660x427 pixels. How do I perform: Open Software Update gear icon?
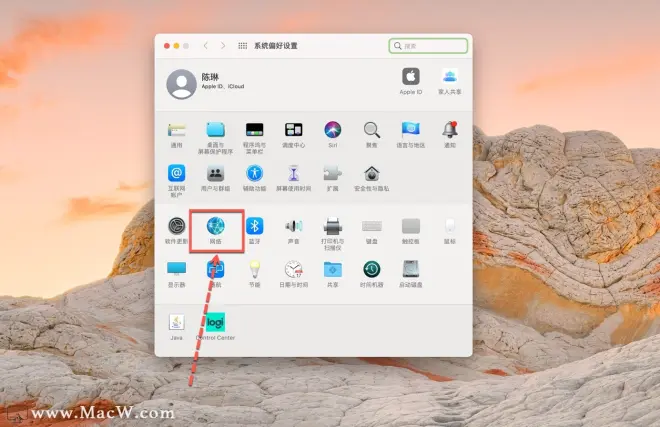click(x=176, y=226)
